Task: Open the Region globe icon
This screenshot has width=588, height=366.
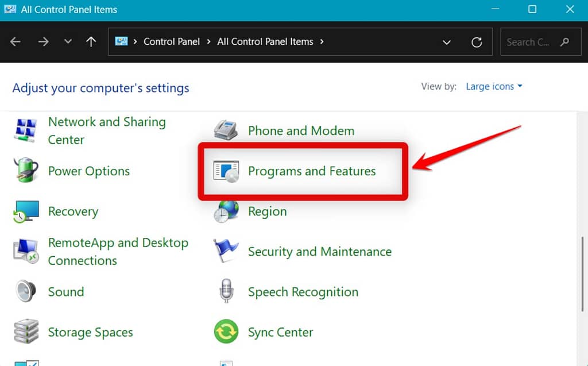Action: point(226,211)
